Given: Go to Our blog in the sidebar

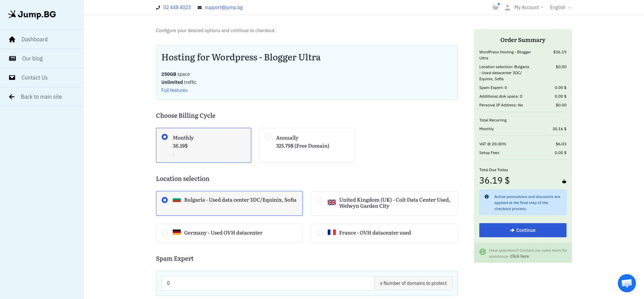Looking at the screenshot, I should [42, 58].
